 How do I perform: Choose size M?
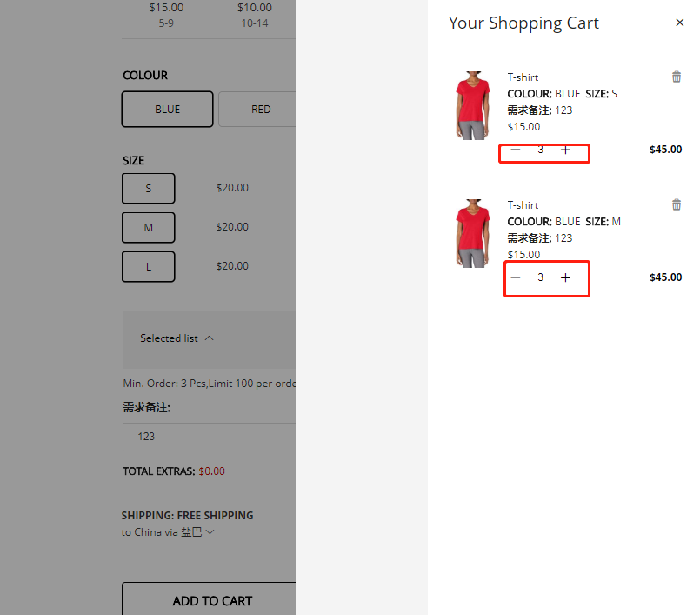[x=149, y=227]
